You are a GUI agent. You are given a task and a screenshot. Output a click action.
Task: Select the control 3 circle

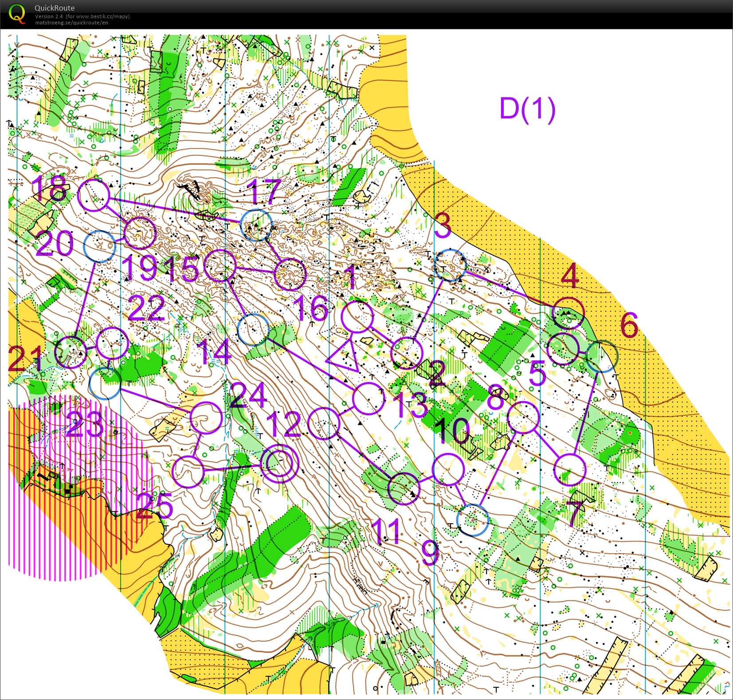coord(451,265)
